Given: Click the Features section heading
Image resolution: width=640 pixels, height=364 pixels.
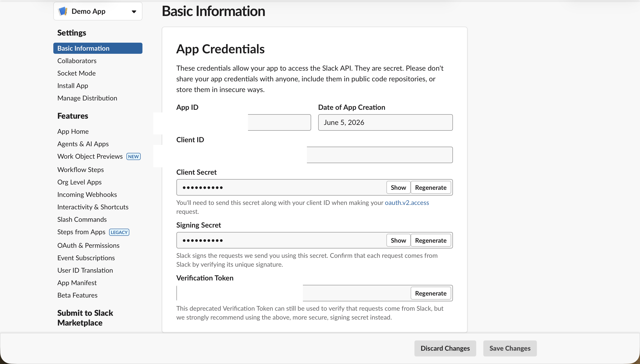Looking at the screenshot, I should [x=72, y=116].
